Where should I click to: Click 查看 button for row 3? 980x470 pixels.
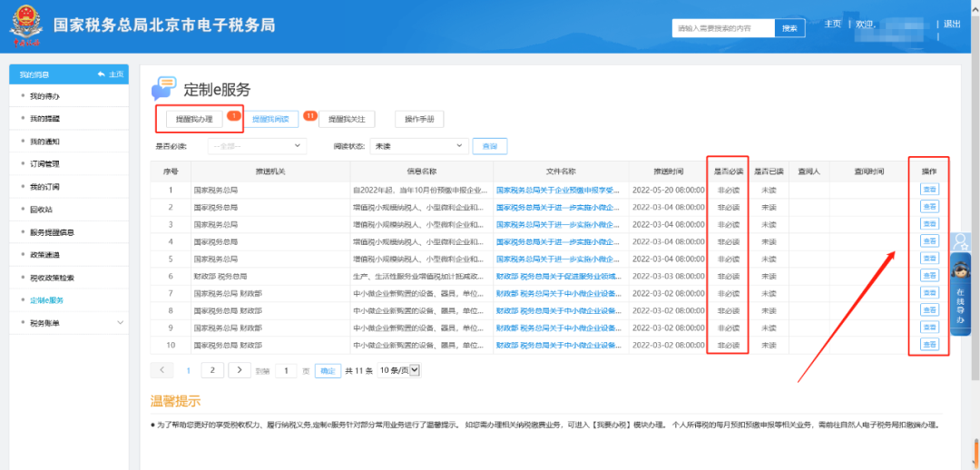(929, 224)
